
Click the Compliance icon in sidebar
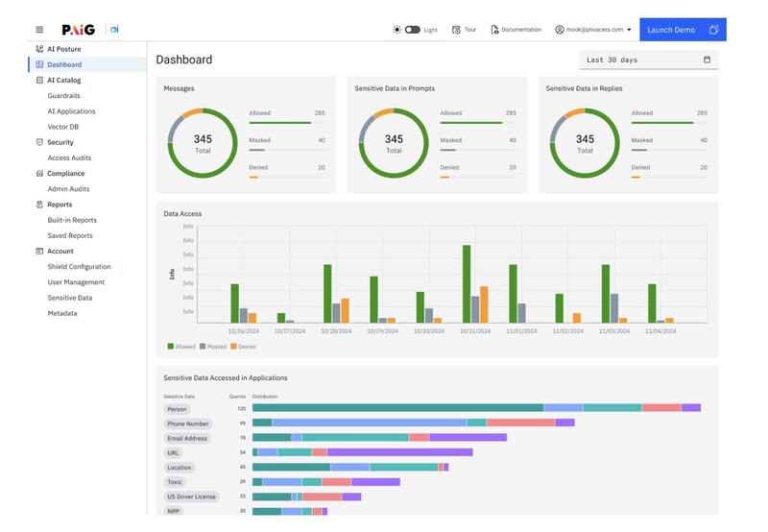39,174
